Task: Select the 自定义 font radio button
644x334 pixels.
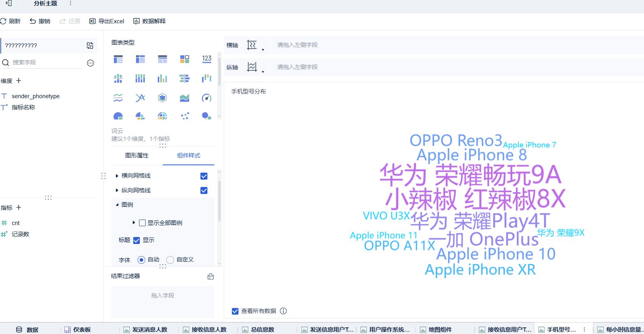Action: coord(170,260)
